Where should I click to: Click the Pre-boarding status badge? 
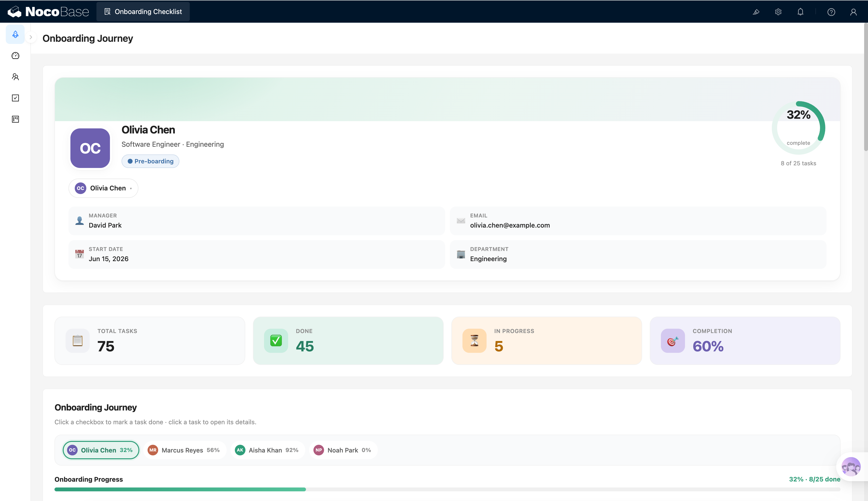tap(150, 161)
